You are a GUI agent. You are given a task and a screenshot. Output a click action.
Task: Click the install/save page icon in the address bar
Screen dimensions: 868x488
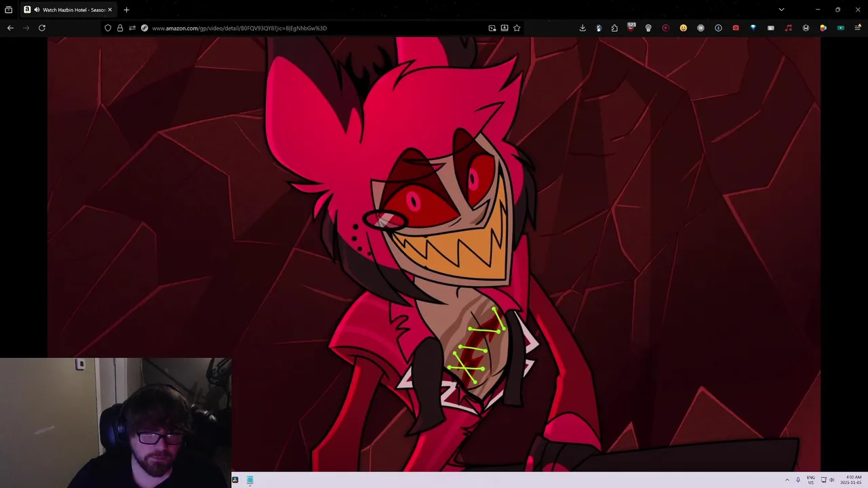505,28
